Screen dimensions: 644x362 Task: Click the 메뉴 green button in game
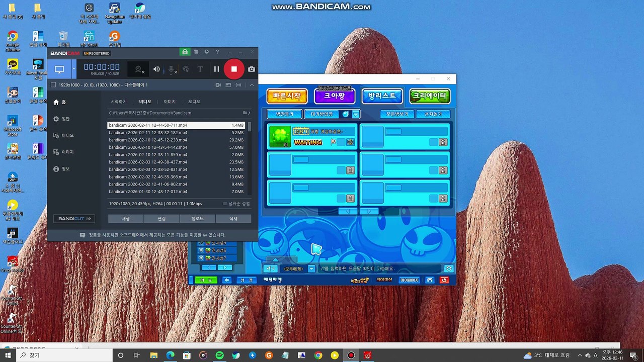click(206, 280)
